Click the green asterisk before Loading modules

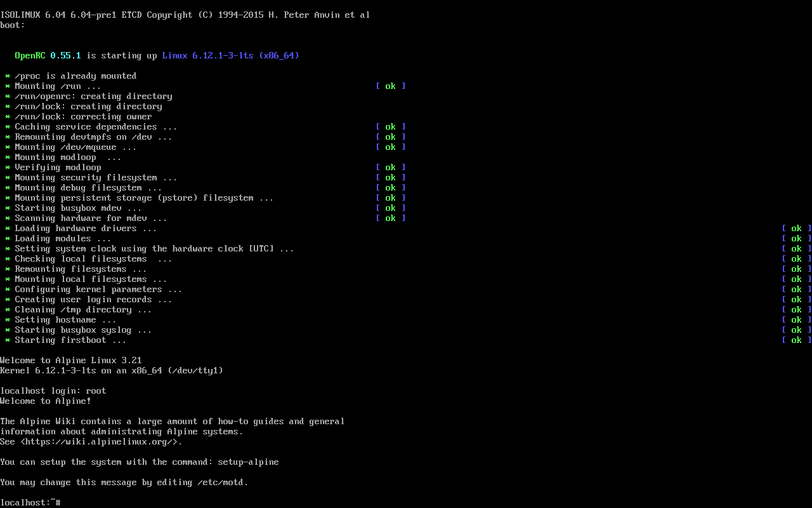pyautogui.click(x=8, y=239)
